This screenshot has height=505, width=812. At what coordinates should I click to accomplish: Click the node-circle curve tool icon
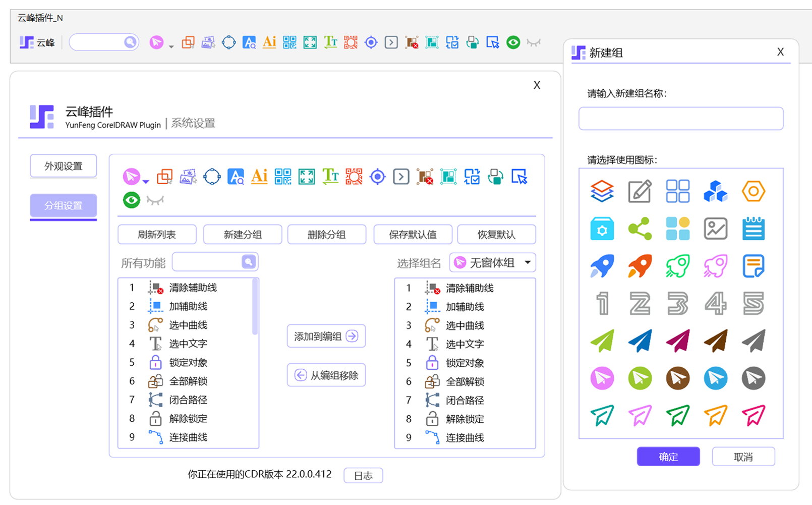tap(212, 177)
